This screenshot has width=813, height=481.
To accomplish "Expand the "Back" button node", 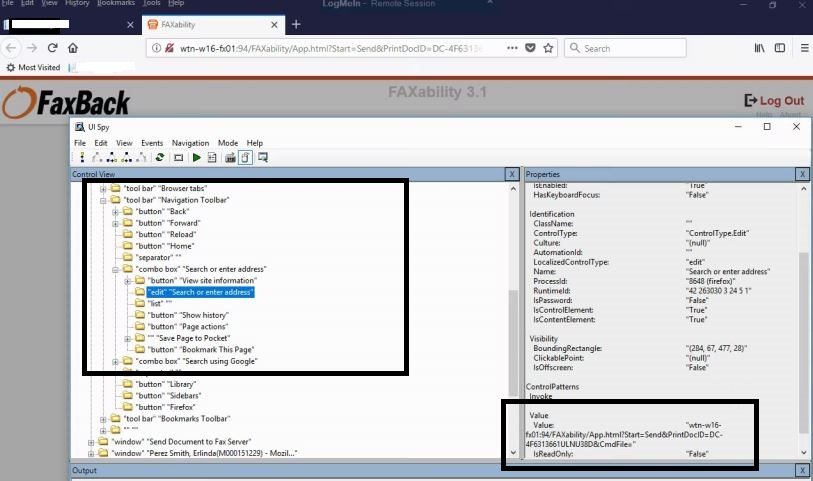I will point(115,211).
